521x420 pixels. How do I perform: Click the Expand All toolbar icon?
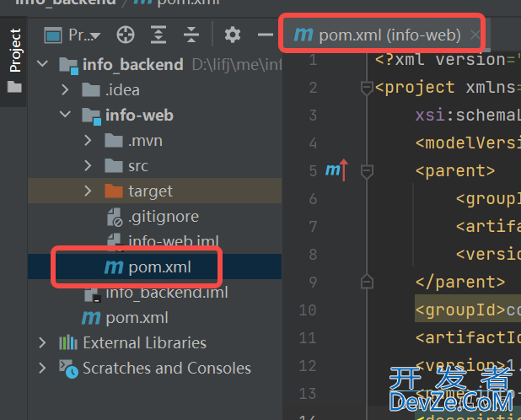click(158, 35)
